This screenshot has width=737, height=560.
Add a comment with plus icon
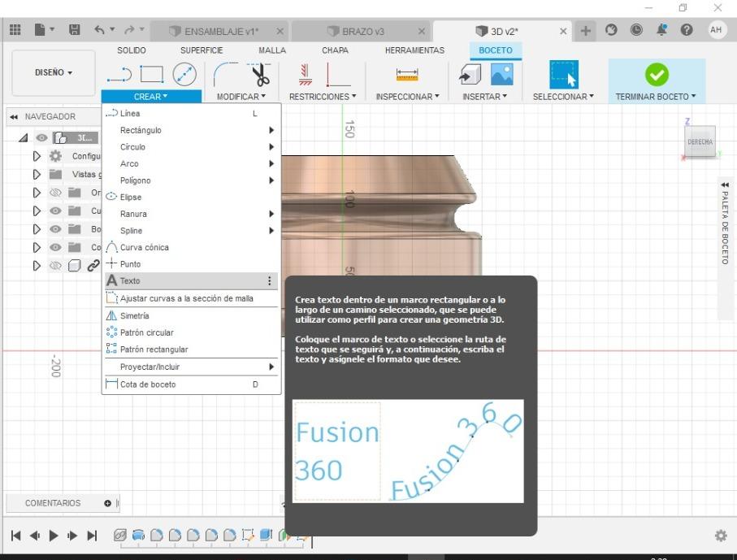[107, 503]
